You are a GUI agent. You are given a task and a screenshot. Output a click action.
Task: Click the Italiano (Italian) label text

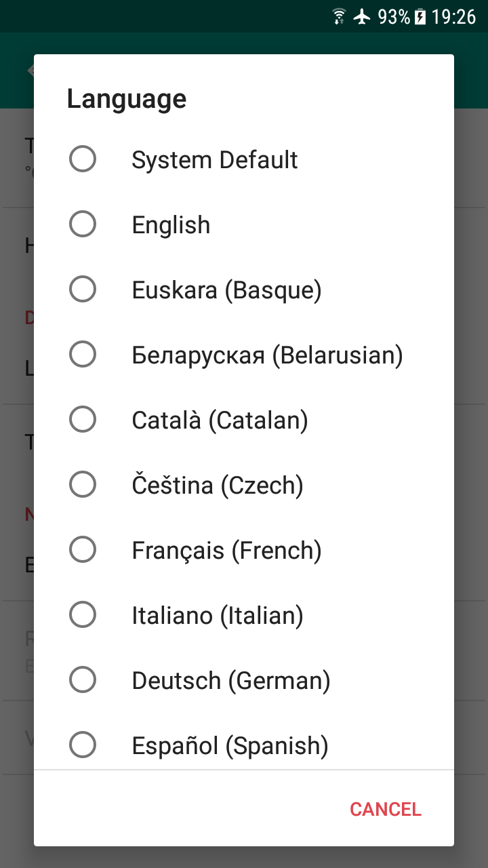click(217, 615)
